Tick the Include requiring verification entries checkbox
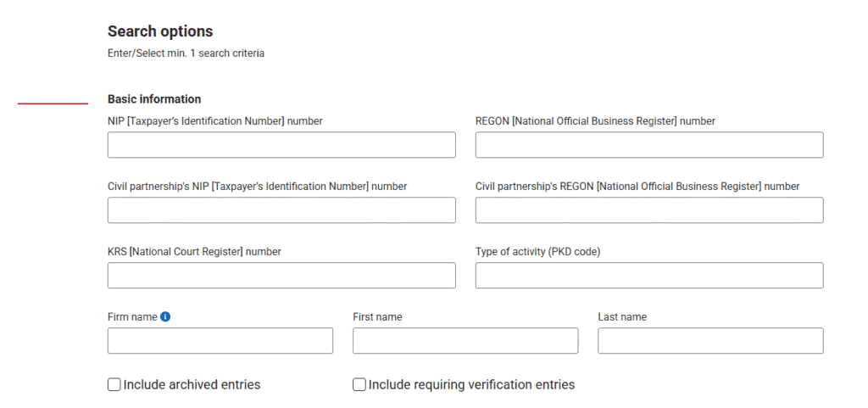The width and height of the screenshot is (868, 408). pos(359,385)
